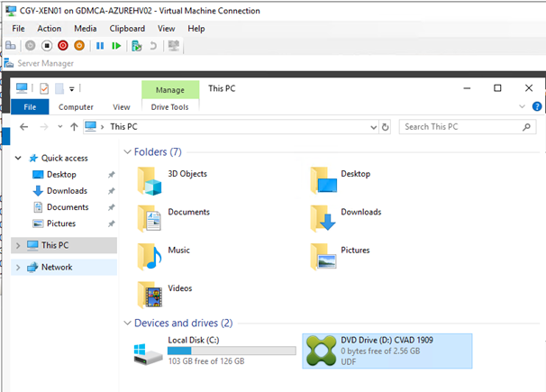The image size is (546, 392).
Task: Select DVD Drive (D:) CVAD 1909
Action: tap(387, 351)
